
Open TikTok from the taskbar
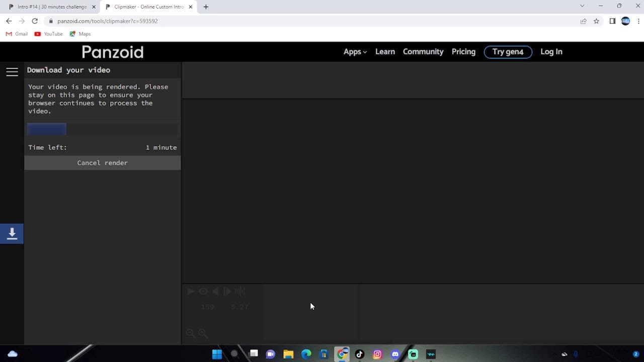(359, 354)
